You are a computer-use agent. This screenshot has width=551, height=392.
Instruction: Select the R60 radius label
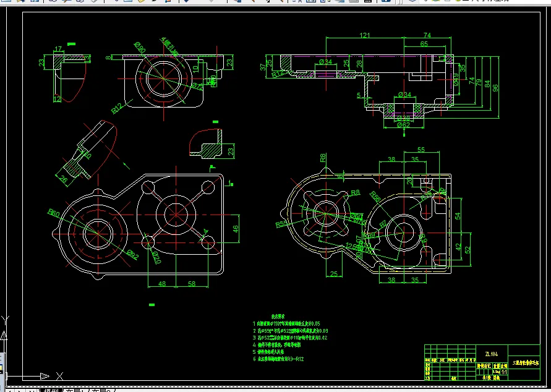[x=54, y=213]
